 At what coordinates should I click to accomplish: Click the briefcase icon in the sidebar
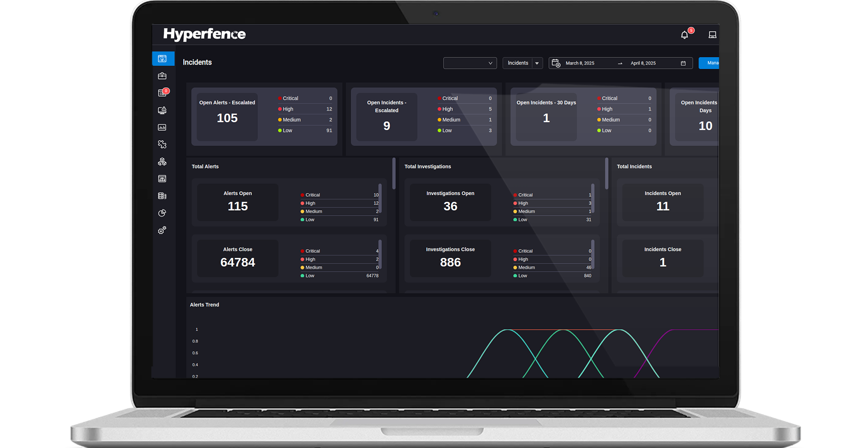pyautogui.click(x=162, y=76)
